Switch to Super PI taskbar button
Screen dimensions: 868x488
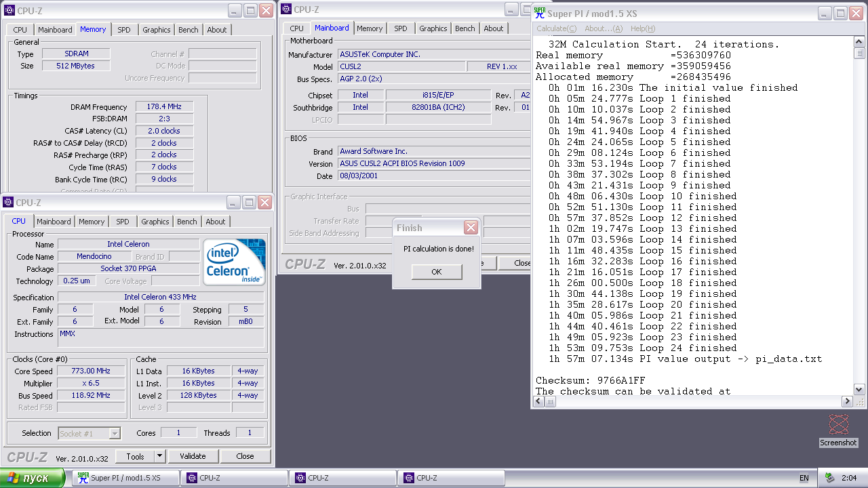[x=125, y=478]
